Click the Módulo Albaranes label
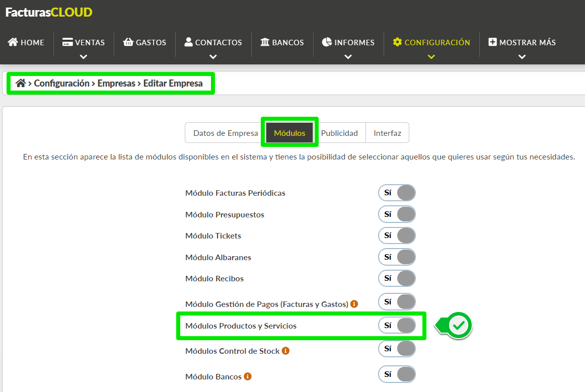 click(x=218, y=257)
